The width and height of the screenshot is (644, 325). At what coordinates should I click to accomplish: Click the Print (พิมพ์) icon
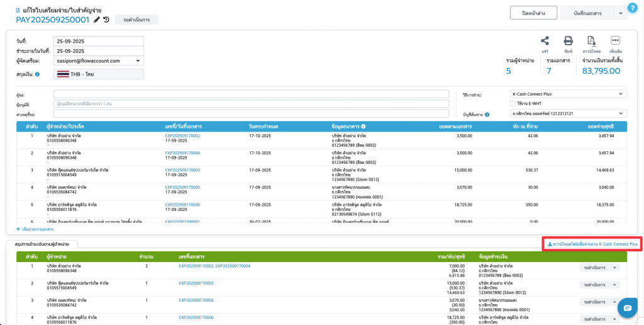point(568,41)
